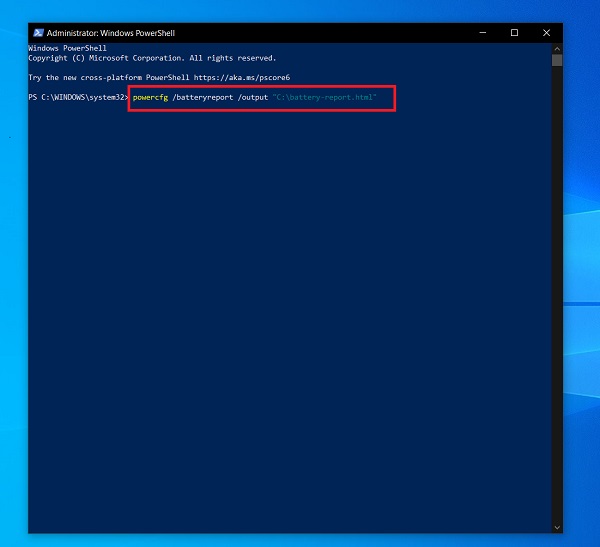Click the "Administrator: Windows PowerShell" title text
Image resolution: width=600 pixels, height=547 pixels.
coord(111,32)
